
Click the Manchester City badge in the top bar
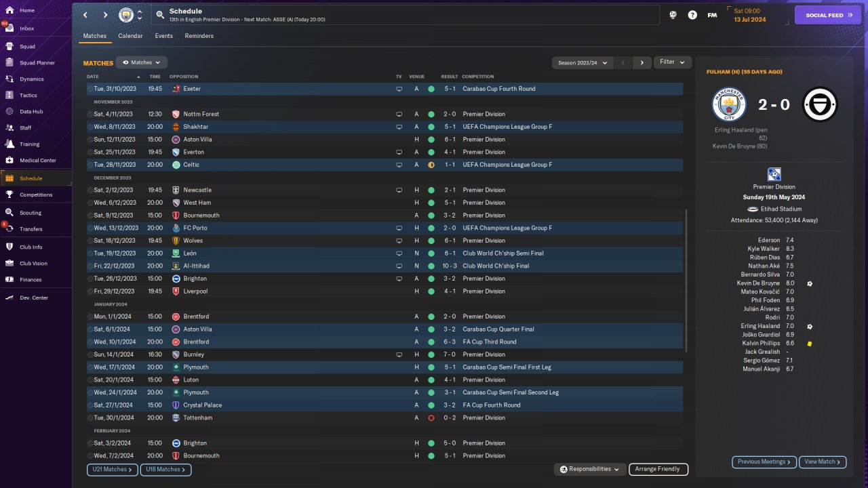point(126,15)
